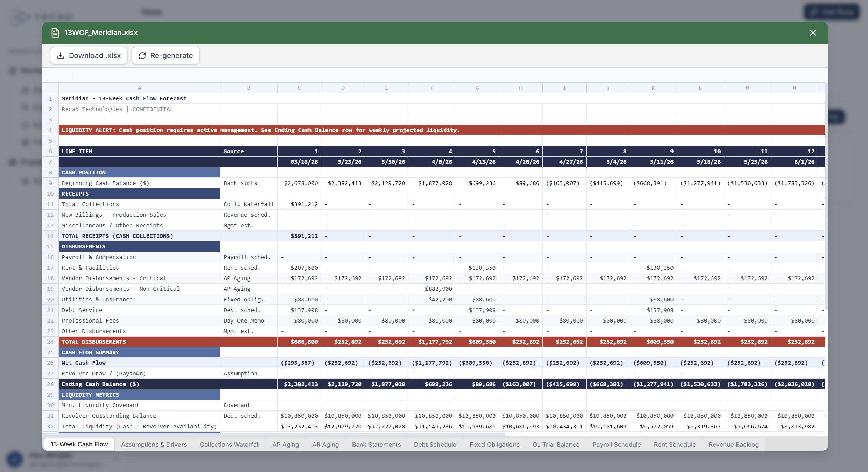Re-generate the forecast workbook
868x472 pixels.
pyautogui.click(x=165, y=55)
